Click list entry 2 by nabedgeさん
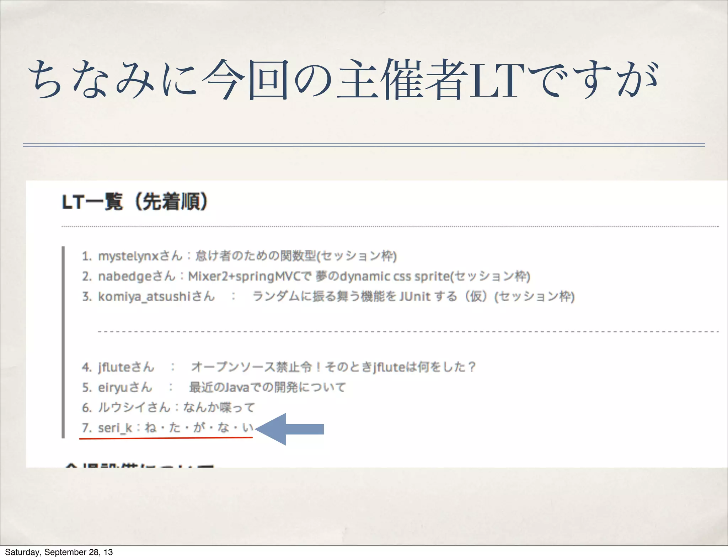 click(306, 276)
